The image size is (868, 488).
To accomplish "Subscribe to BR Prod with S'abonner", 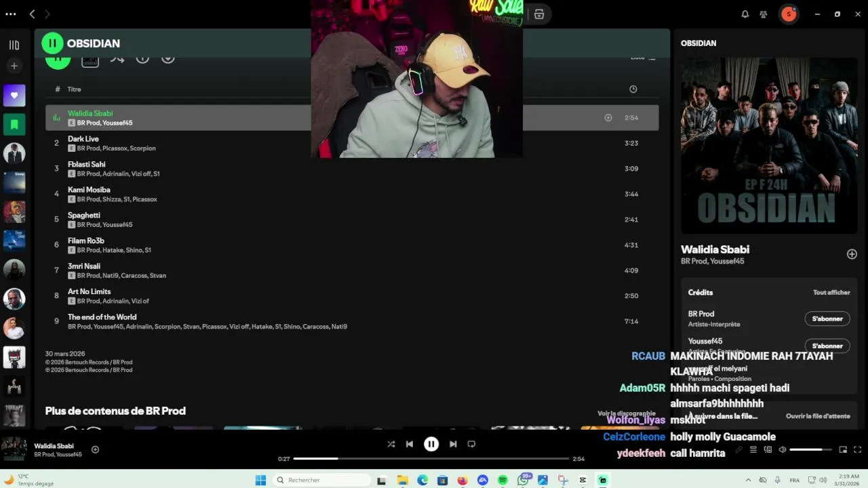I will tap(827, 319).
